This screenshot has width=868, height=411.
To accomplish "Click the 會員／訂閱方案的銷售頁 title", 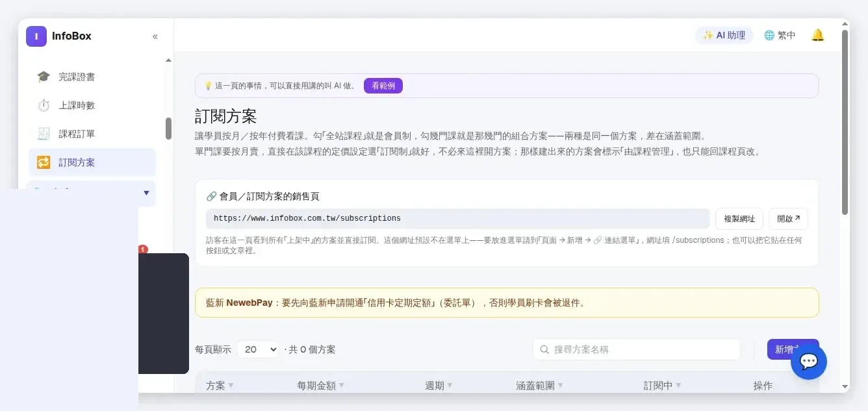I will [x=269, y=196].
